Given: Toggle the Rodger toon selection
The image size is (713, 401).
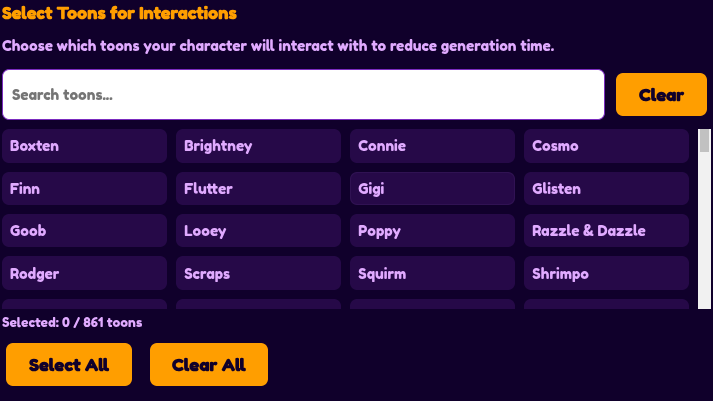Looking at the screenshot, I should [85, 273].
